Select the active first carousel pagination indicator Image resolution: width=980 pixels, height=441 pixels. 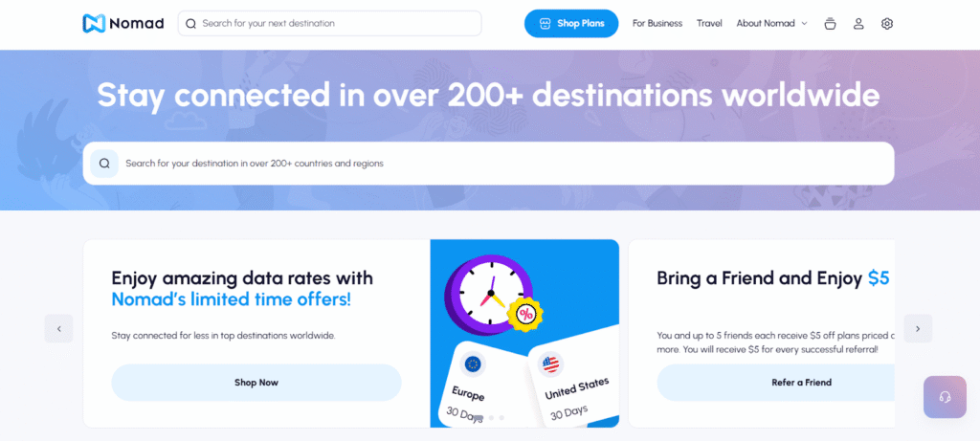[478, 418]
